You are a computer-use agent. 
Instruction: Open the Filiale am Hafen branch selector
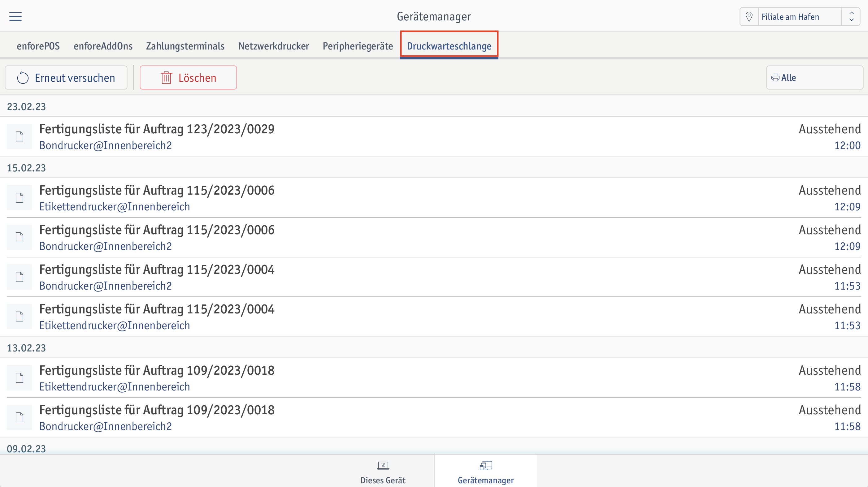800,16
